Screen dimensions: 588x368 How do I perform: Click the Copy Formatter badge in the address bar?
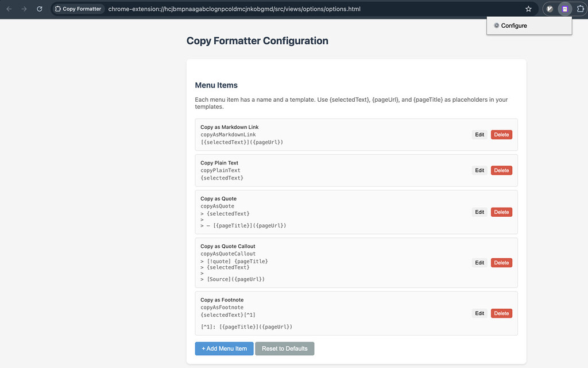point(78,9)
